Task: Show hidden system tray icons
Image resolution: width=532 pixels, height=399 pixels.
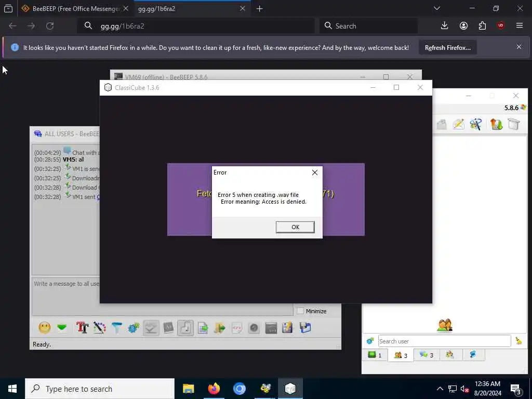Action: tap(440, 389)
